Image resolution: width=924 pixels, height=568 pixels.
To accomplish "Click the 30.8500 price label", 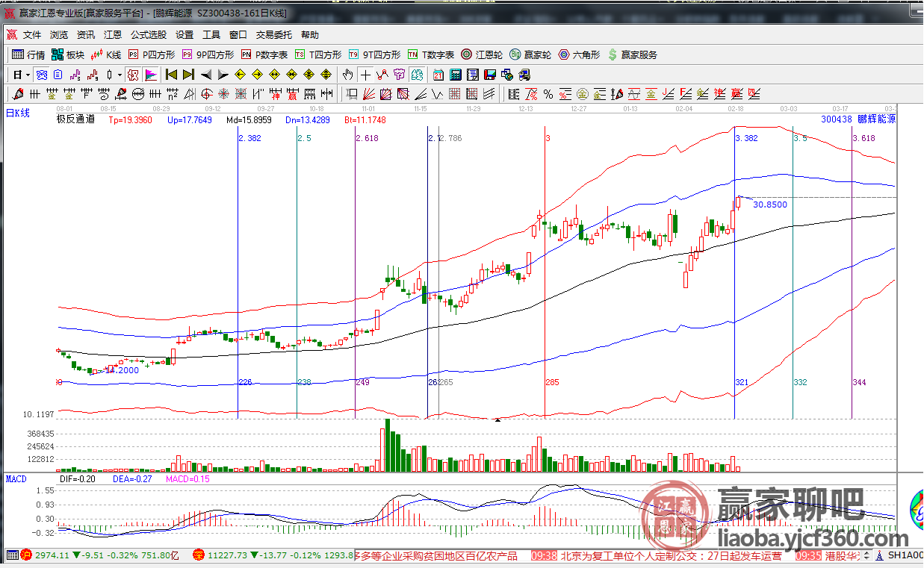I will pyautogui.click(x=770, y=204).
